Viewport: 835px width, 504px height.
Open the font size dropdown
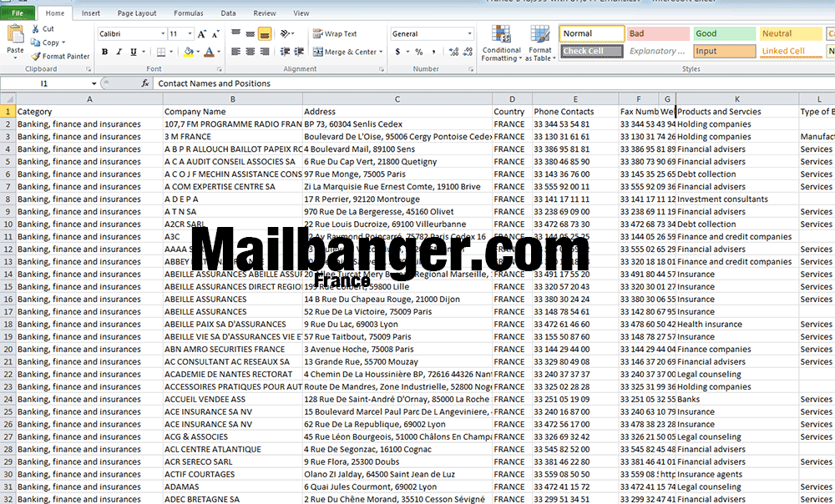190,34
